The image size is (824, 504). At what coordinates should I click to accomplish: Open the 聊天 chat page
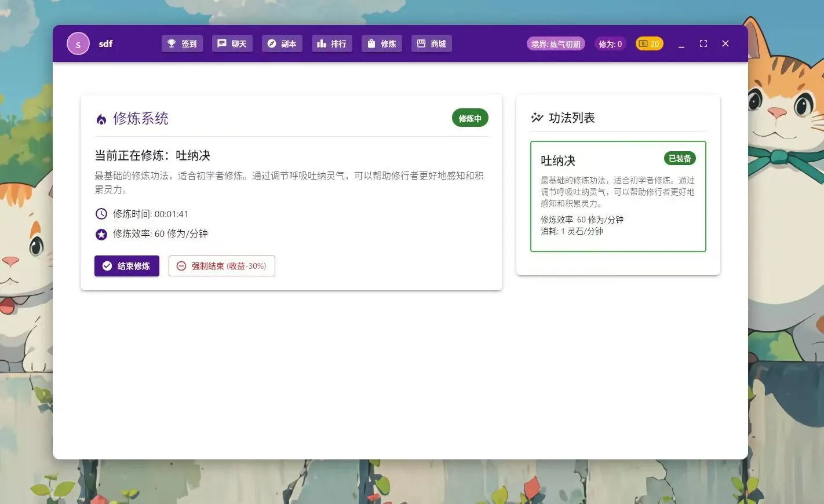pyautogui.click(x=232, y=44)
